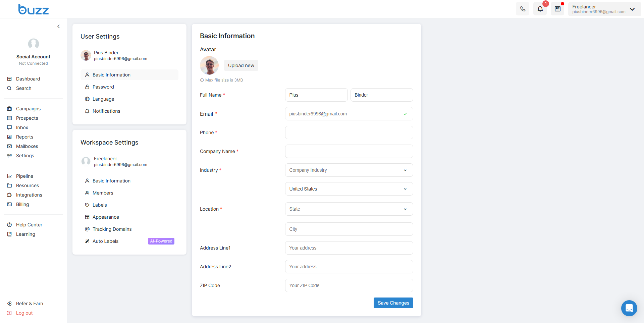This screenshot has height=323, width=644.
Task: Click into the Phone input field
Action: 349,132
